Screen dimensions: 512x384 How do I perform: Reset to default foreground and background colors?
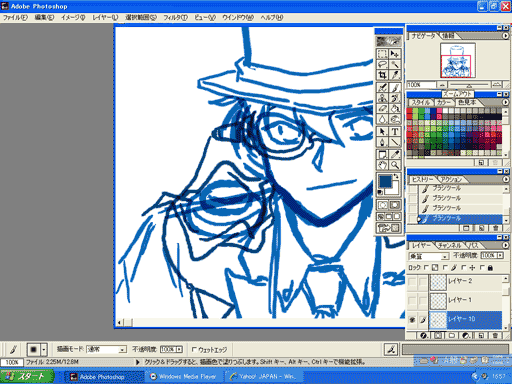pos(380,192)
